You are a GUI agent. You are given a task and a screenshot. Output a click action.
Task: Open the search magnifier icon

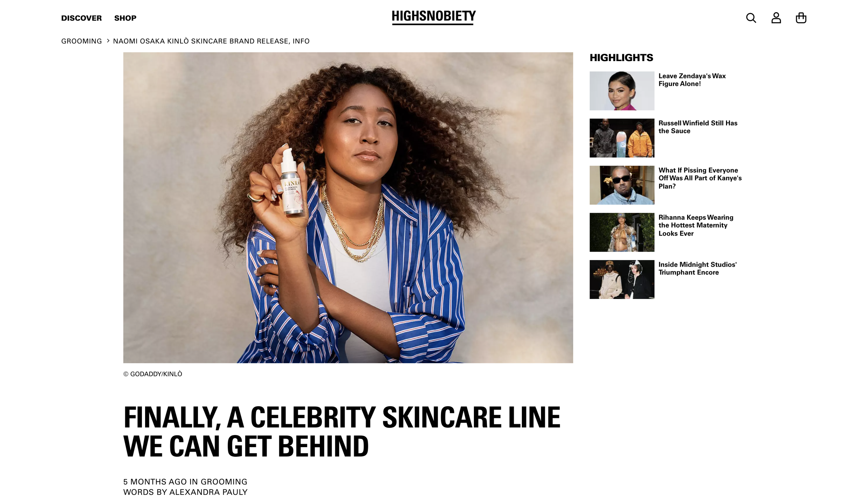(751, 18)
